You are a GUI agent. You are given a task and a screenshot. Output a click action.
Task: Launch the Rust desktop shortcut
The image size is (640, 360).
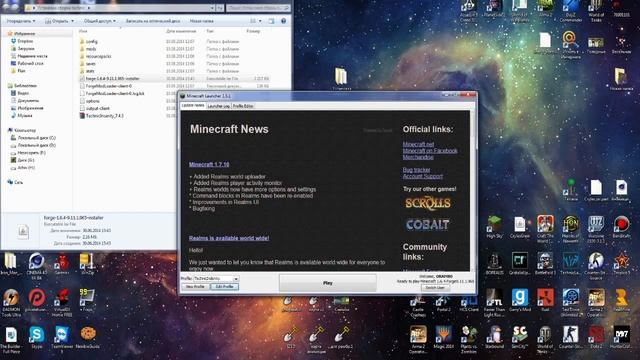point(545,300)
